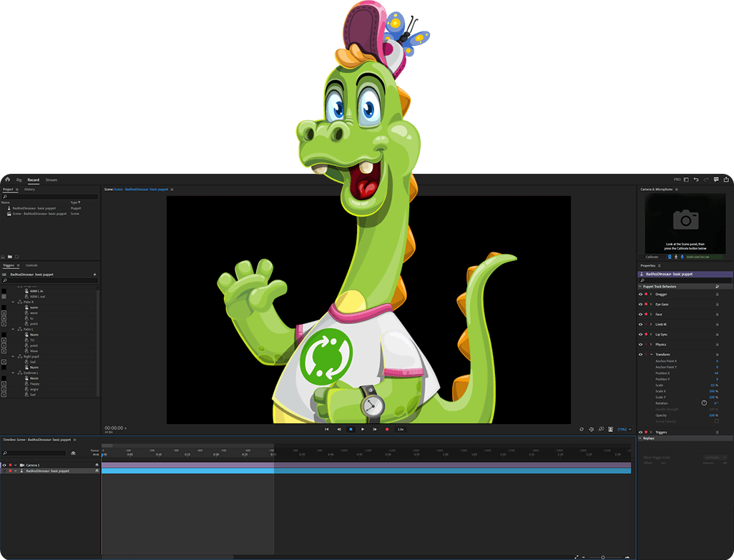Collapse the Transform behavior in Properties
The height and width of the screenshot is (560, 734).
coord(651,354)
